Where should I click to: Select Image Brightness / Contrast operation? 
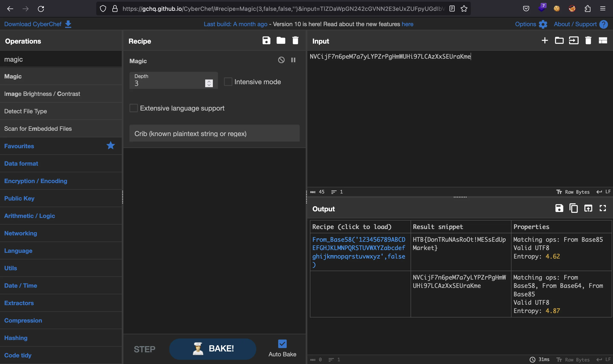(61, 94)
